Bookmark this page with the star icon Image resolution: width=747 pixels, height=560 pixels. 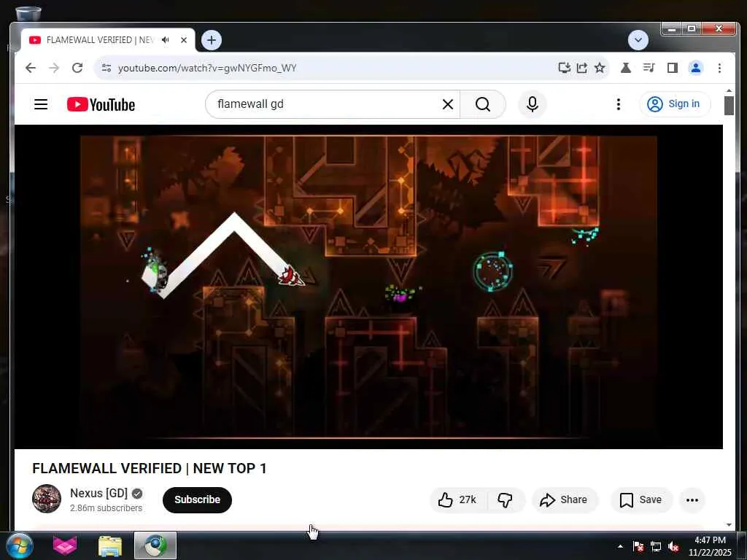click(600, 68)
